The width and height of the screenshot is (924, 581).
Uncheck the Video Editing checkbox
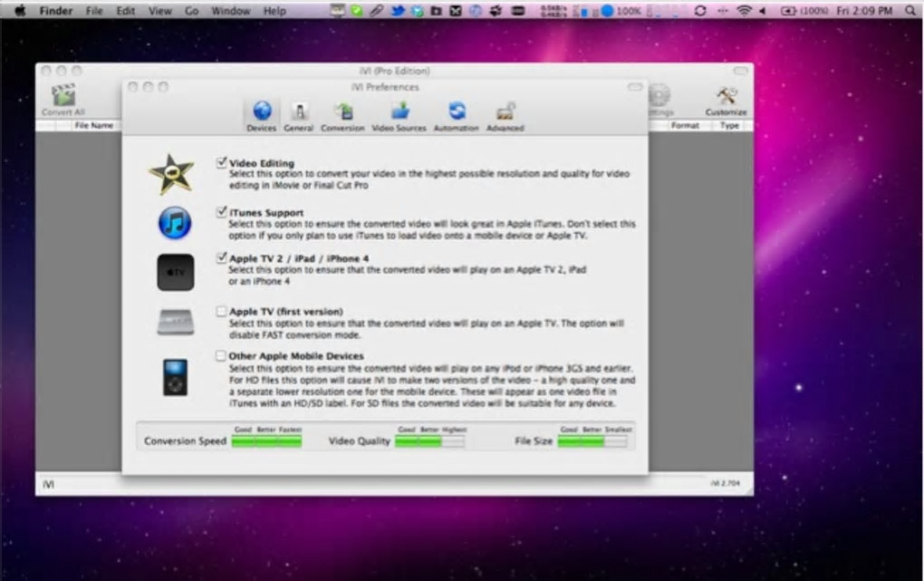[x=221, y=162]
